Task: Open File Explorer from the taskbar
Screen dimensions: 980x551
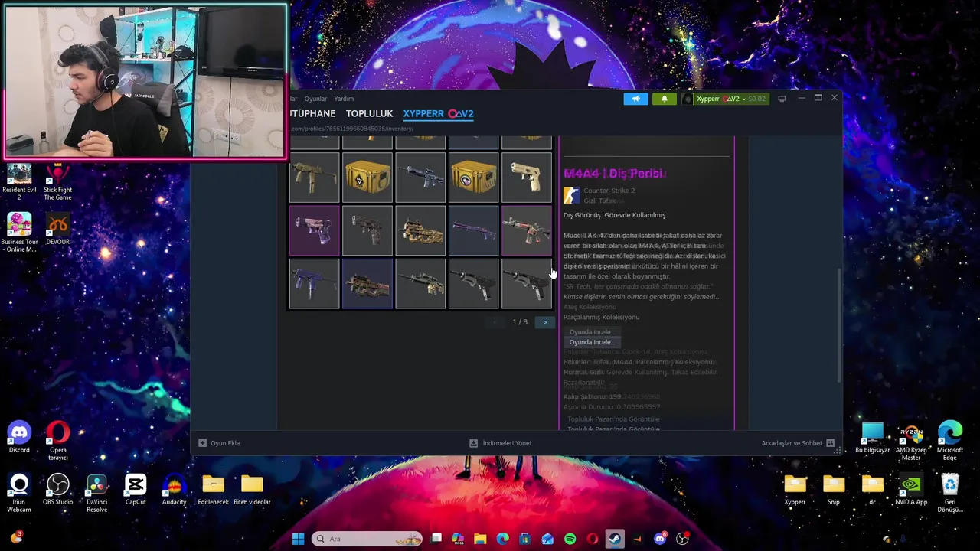Action: coord(480,539)
